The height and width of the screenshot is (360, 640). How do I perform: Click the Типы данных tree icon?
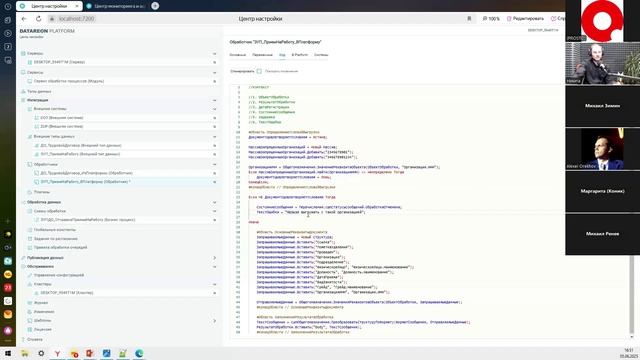[23, 91]
